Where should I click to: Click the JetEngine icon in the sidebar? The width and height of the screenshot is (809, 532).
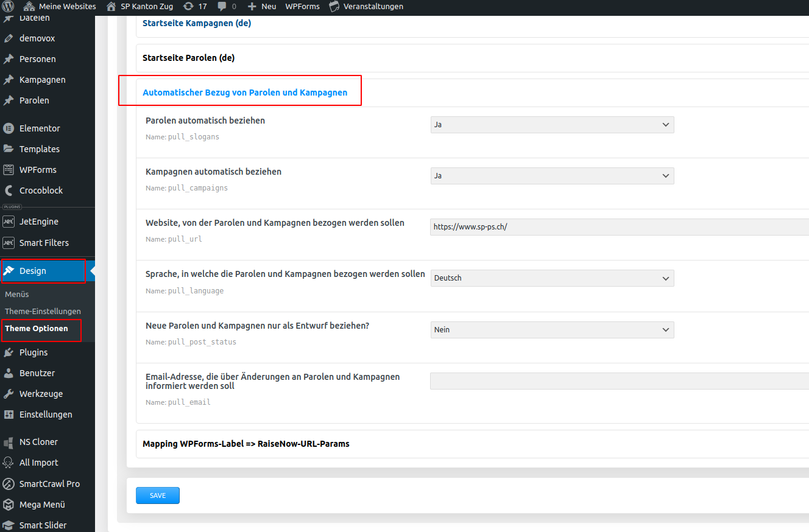pos(9,222)
